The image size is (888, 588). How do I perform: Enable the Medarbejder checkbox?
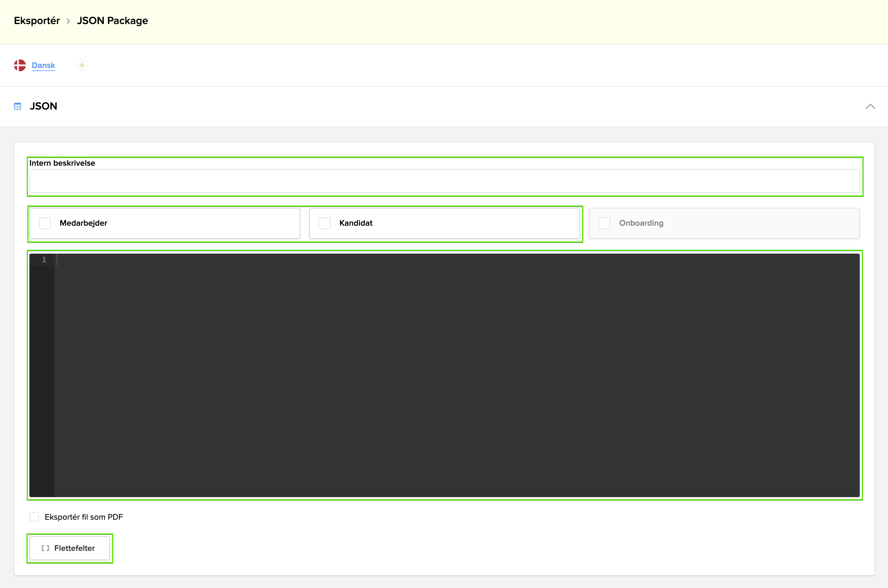click(45, 223)
